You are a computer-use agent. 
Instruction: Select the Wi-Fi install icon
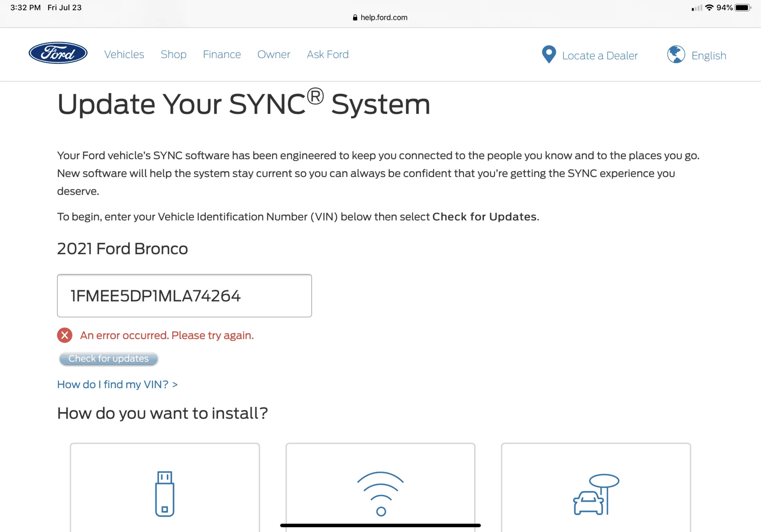click(380, 494)
